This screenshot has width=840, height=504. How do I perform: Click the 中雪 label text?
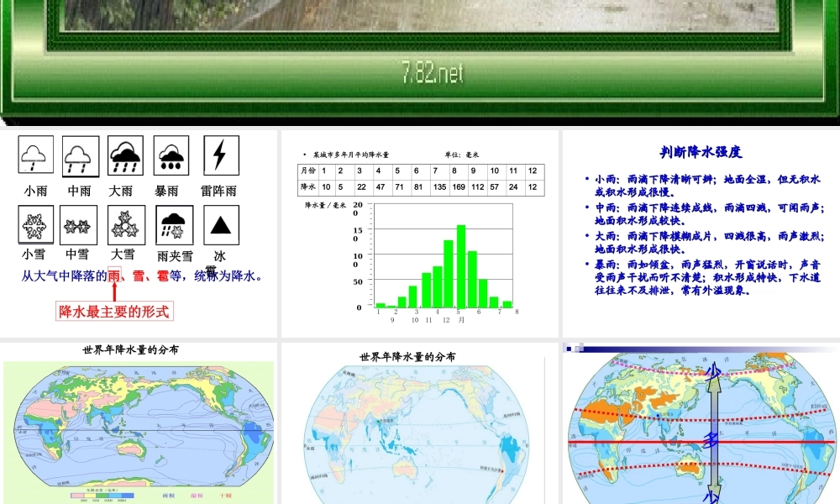click(77, 255)
